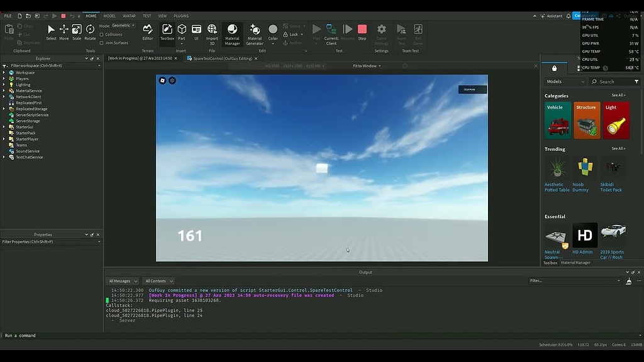The height and width of the screenshot is (362, 644).
Task: Select the HD Admin model
Action: pos(584,238)
